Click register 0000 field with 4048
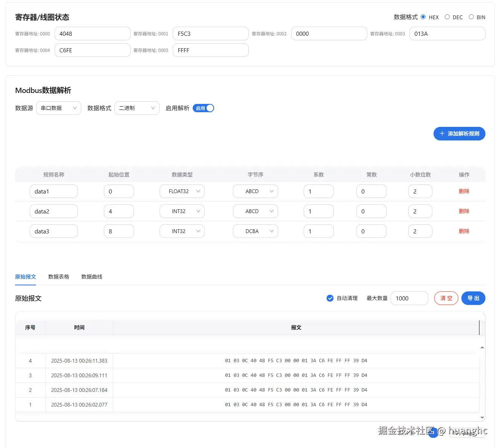The image size is (499, 448). click(x=93, y=34)
